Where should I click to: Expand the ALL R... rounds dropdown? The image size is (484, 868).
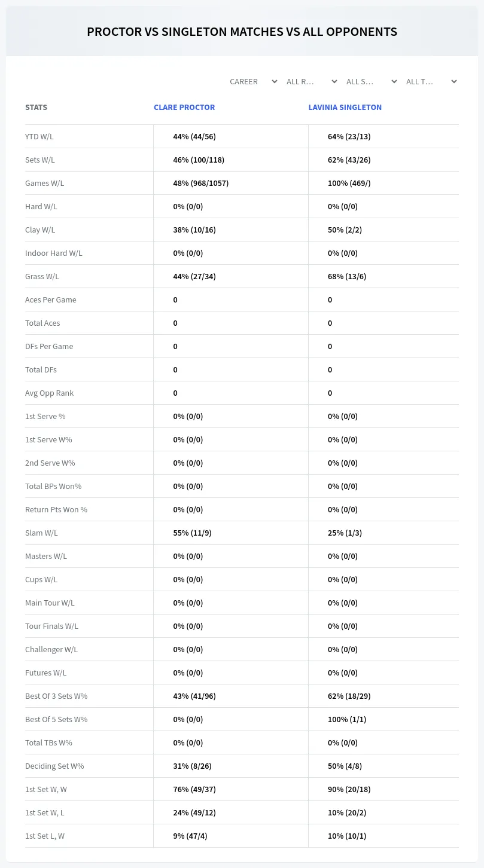312,81
